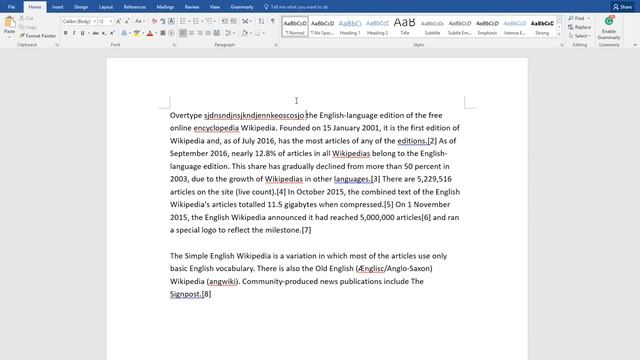640x360 pixels.
Task: Center the text alignment
Action: point(191,33)
